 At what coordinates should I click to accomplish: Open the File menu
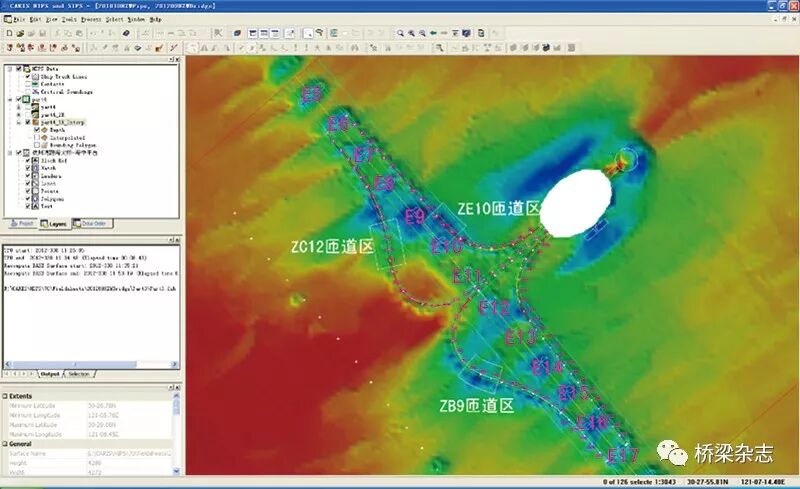20,19
